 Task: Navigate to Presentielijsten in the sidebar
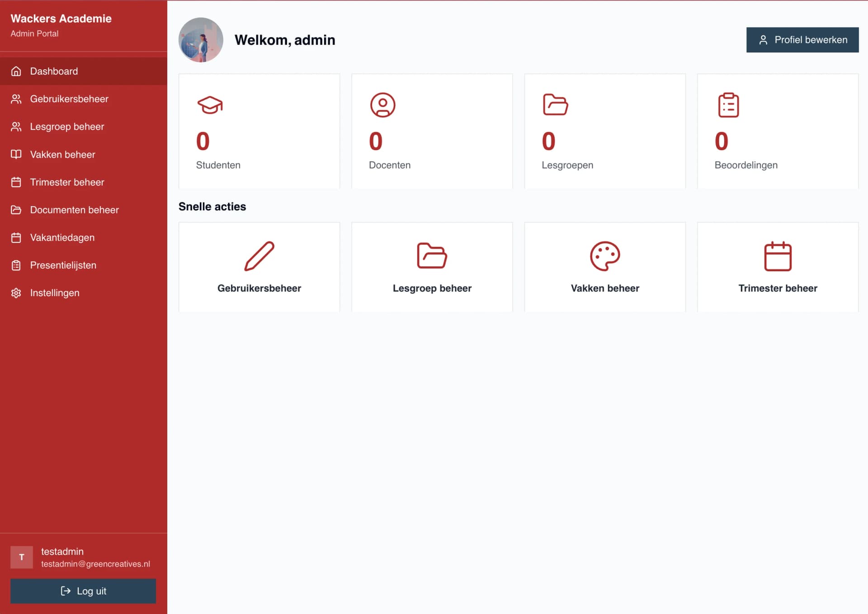point(63,265)
